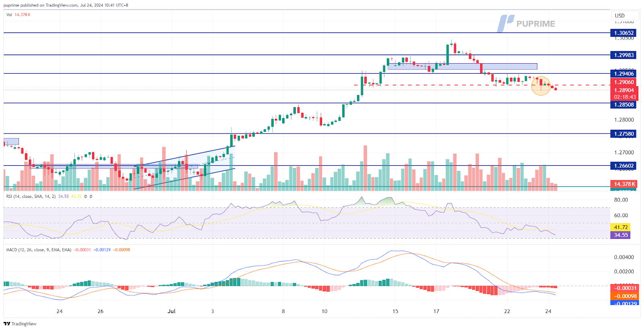Screen dimensions: 644x330
Task: Click the 60.00 RSI scale value
Action: (x=621, y=216)
